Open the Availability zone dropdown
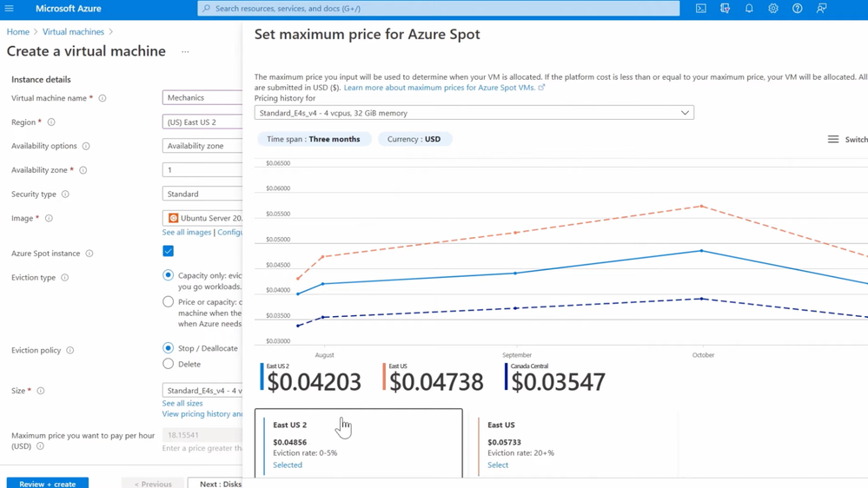The height and width of the screenshot is (488, 868). click(202, 170)
